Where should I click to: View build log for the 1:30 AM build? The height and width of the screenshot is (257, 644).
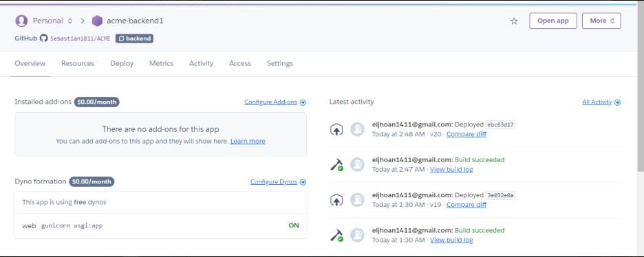[x=451, y=240]
